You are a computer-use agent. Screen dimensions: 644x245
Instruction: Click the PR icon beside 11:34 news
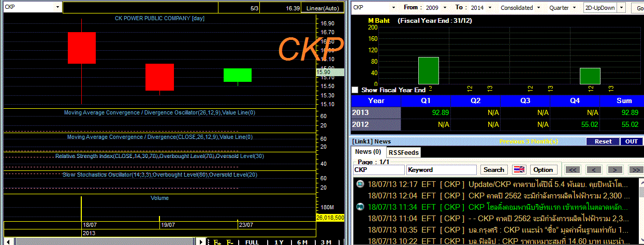click(360, 207)
